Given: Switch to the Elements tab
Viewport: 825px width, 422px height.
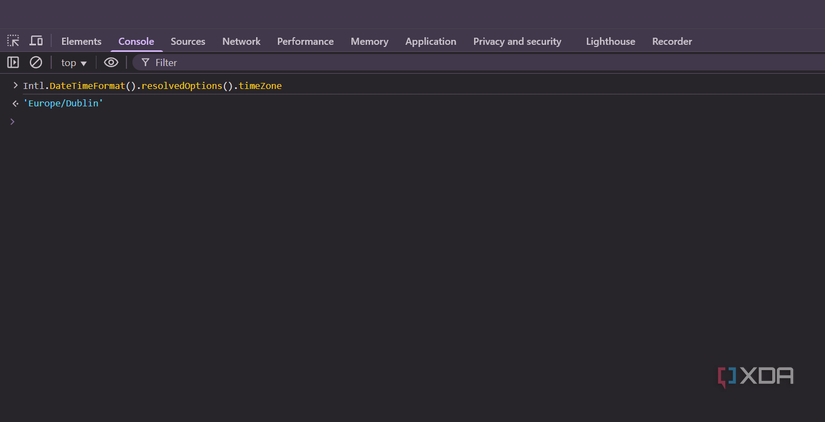Looking at the screenshot, I should 81,41.
